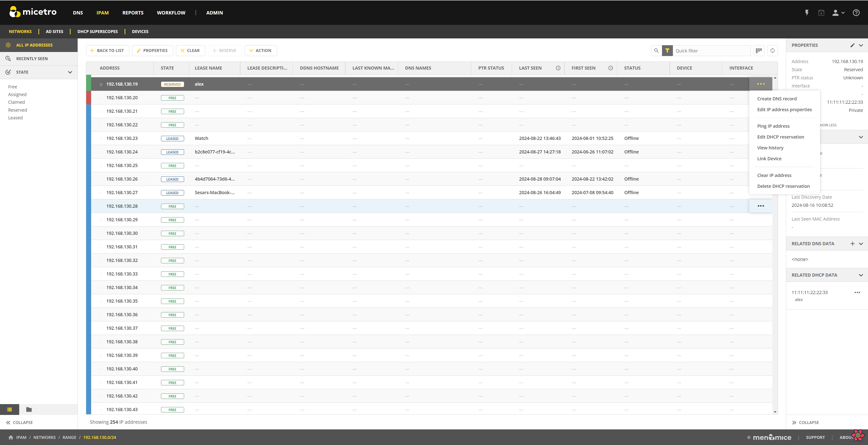Select the Reserved state filter
Image resolution: width=868 pixels, height=445 pixels.
point(17,110)
